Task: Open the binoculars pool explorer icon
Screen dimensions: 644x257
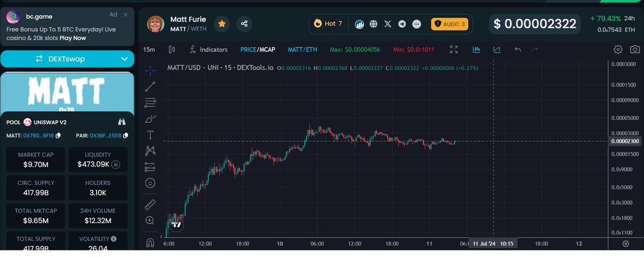Action: pyautogui.click(x=122, y=122)
